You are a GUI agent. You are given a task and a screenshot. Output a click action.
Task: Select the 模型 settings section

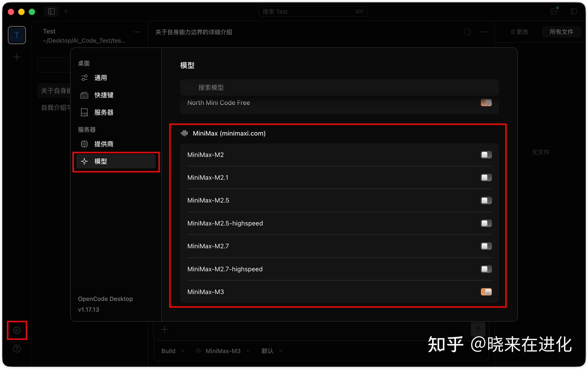[116, 161]
